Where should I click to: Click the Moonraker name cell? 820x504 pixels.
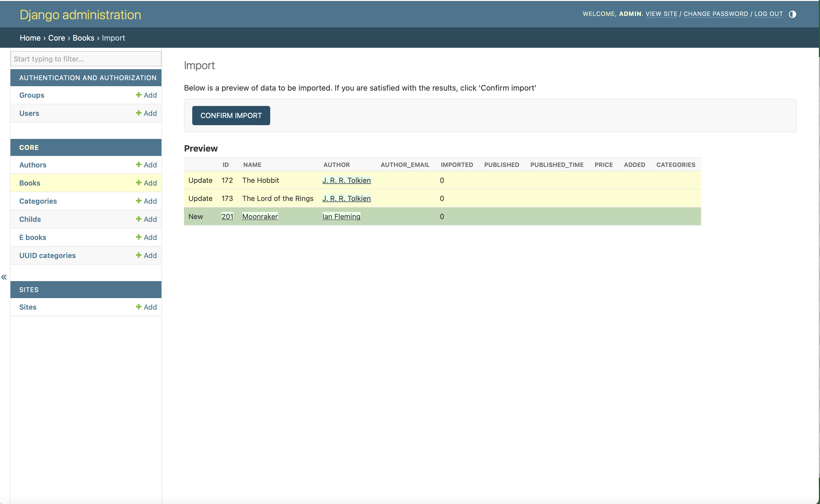(260, 216)
